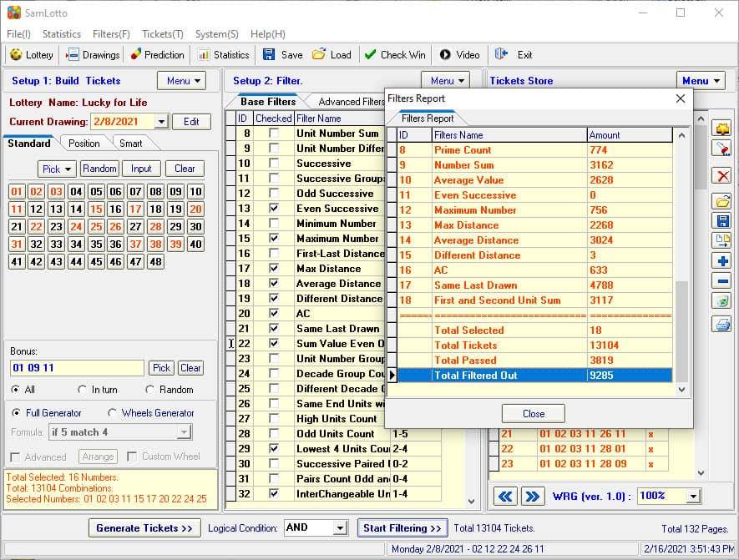Go to previous tickets page with double-left arrow

tap(506, 496)
